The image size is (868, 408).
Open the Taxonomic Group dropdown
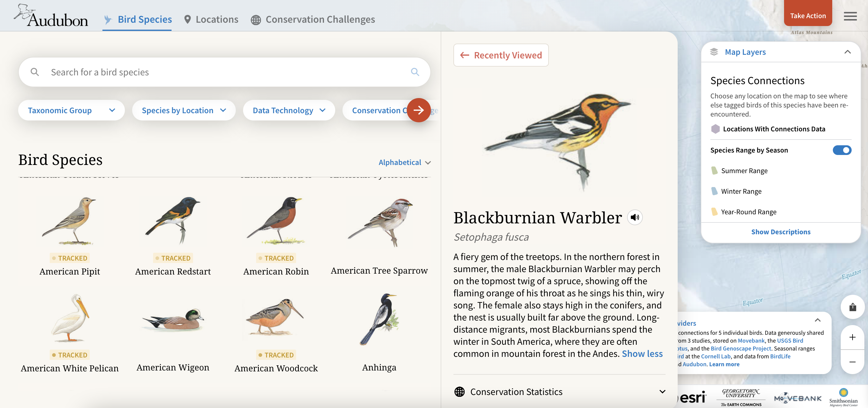coord(71,110)
